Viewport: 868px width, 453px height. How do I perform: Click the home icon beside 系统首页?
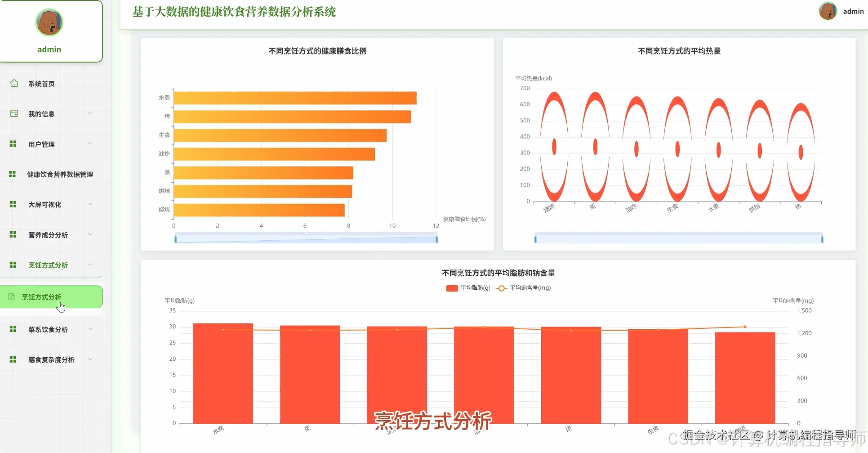coord(14,83)
